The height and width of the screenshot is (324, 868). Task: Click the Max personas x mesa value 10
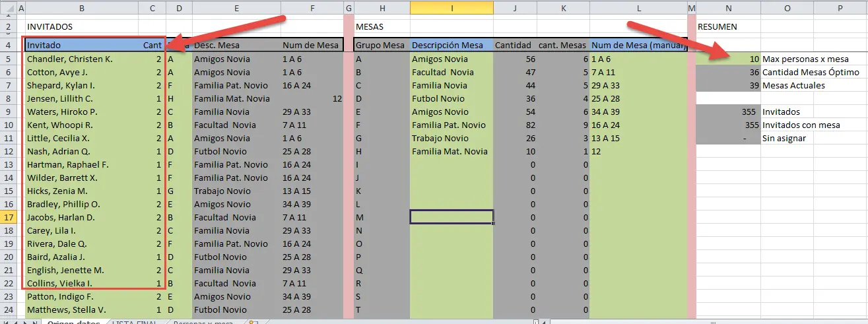click(728, 59)
